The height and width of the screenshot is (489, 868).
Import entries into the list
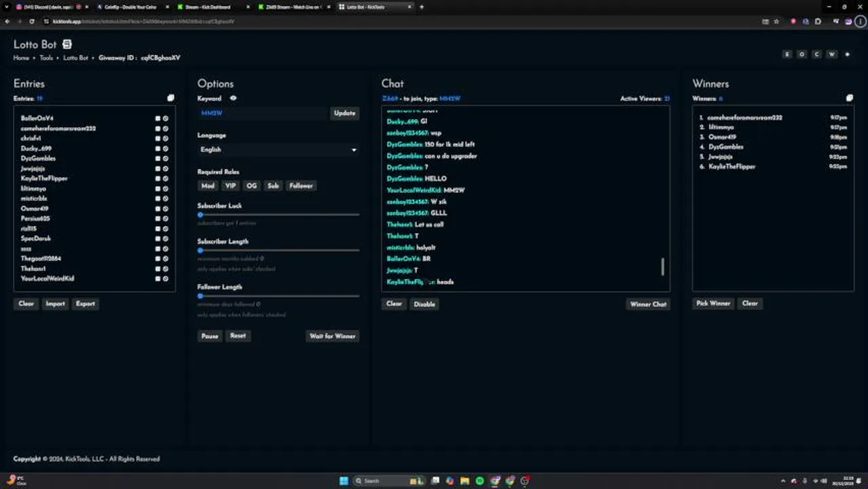(55, 304)
